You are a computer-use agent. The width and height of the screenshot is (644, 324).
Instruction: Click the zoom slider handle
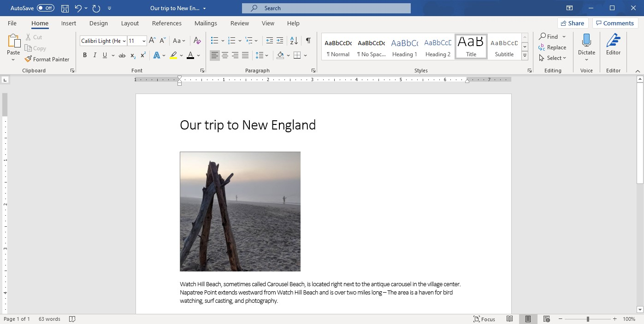pos(588,319)
